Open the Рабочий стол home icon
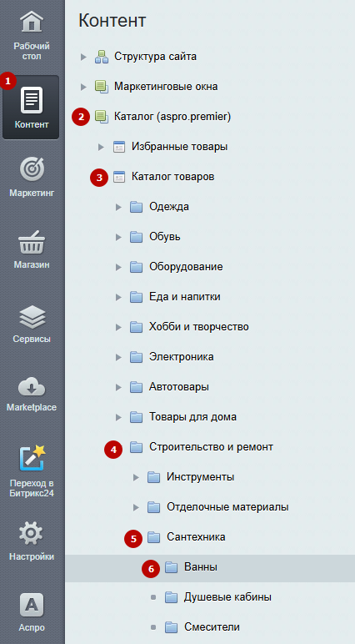 click(32, 22)
